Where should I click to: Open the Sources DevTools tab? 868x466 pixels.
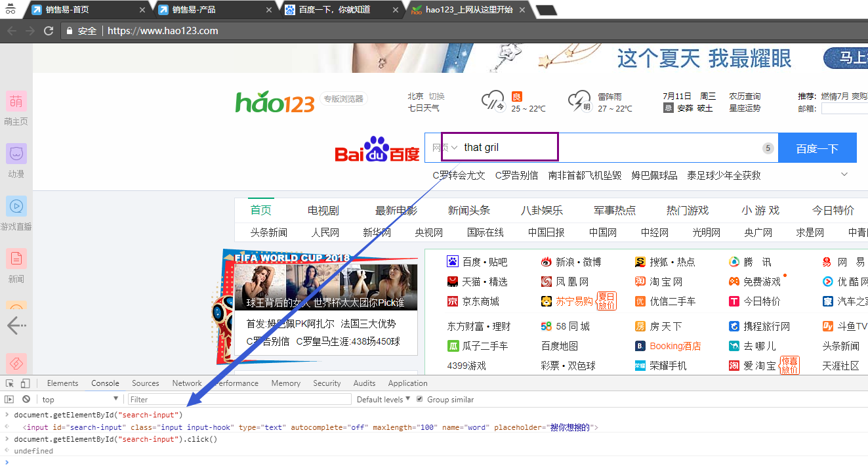pyautogui.click(x=146, y=383)
